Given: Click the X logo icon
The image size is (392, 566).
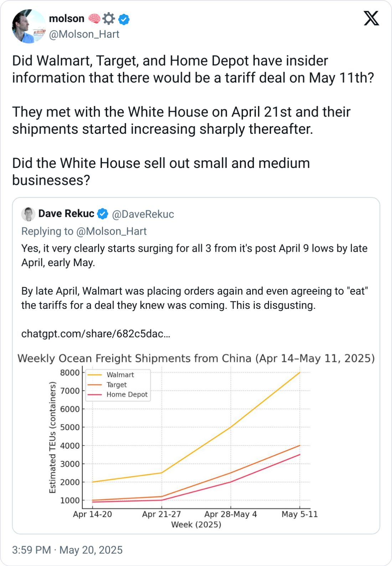Looking at the screenshot, I should tap(371, 18).
